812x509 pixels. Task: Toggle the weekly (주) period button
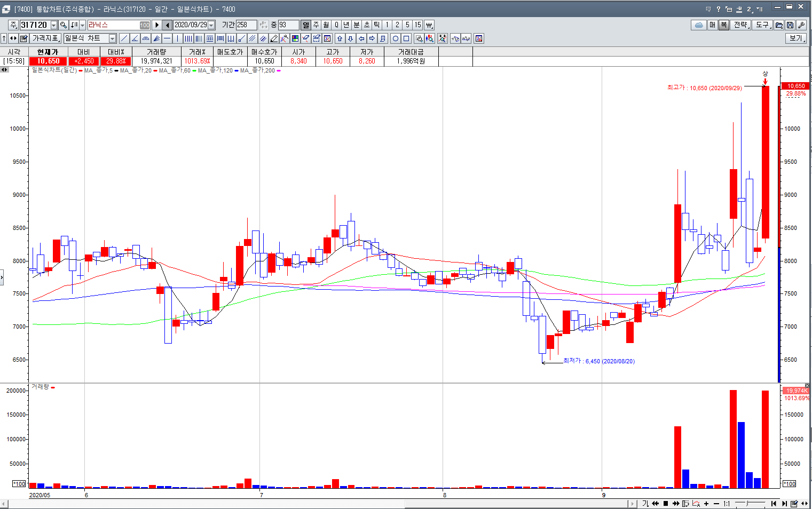point(316,25)
